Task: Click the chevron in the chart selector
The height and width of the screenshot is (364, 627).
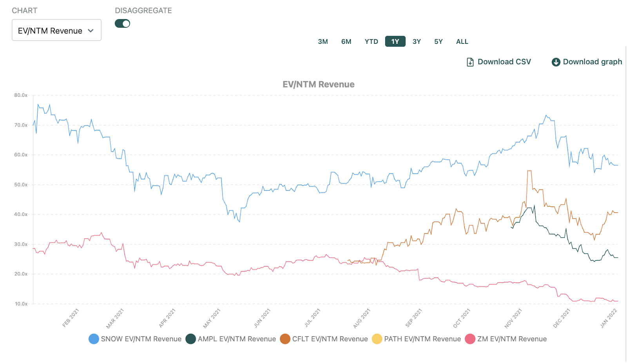Action: coord(91,31)
